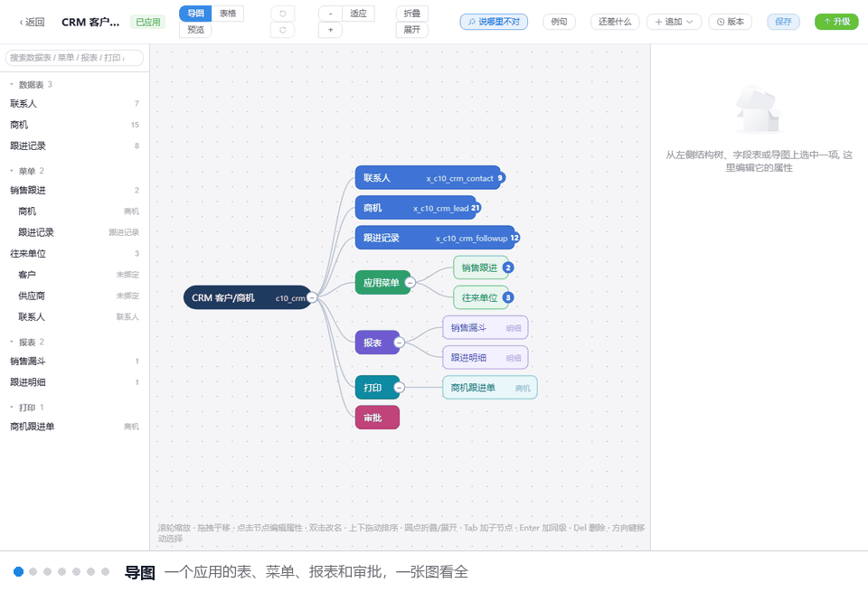The image size is (868, 592).
Task: Select the 客户 menu item in sidebar
Action: [x=74, y=275]
